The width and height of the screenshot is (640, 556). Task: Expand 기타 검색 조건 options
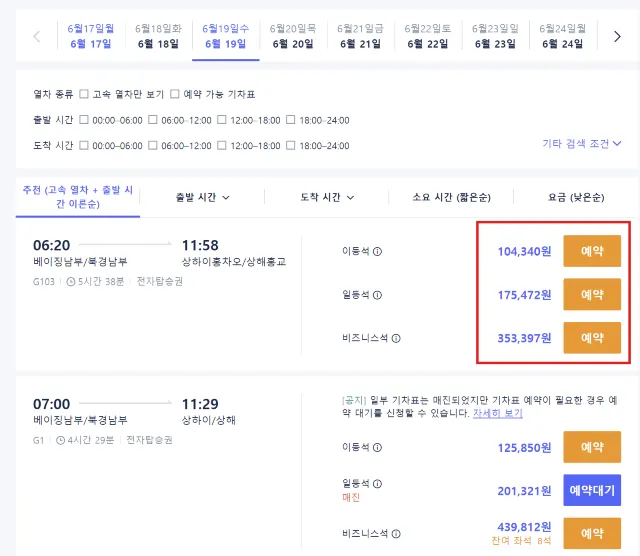(582, 143)
